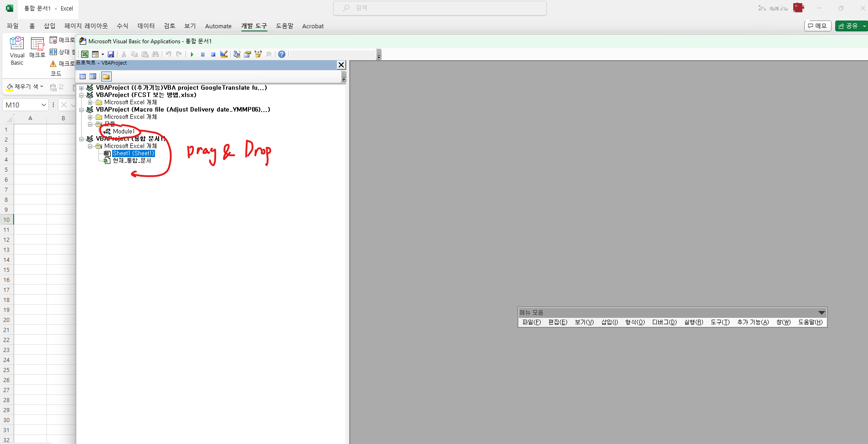Open the Insert UserForm dropdown arrow

pos(103,54)
